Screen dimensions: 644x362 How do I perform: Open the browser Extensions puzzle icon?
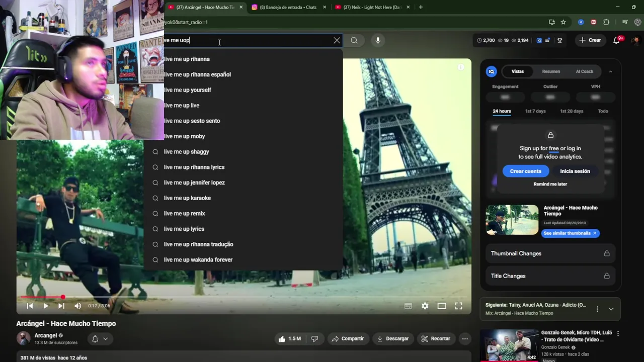point(606,22)
